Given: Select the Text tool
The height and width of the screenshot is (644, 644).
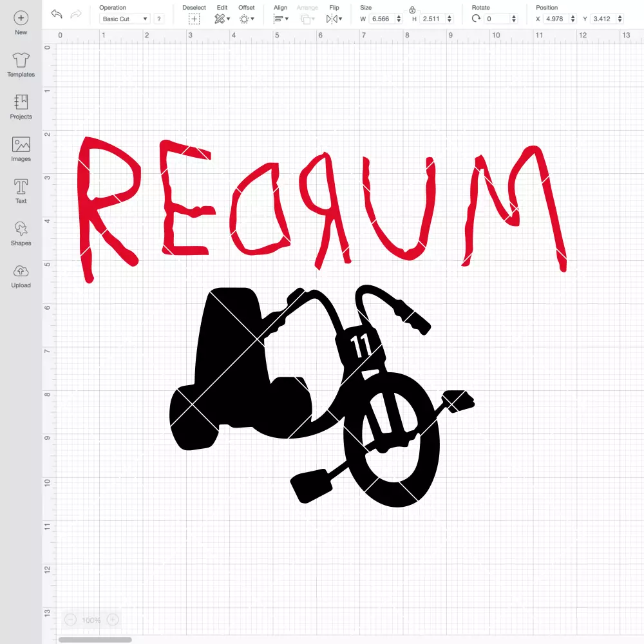Looking at the screenshot, I should pos(21,191).
